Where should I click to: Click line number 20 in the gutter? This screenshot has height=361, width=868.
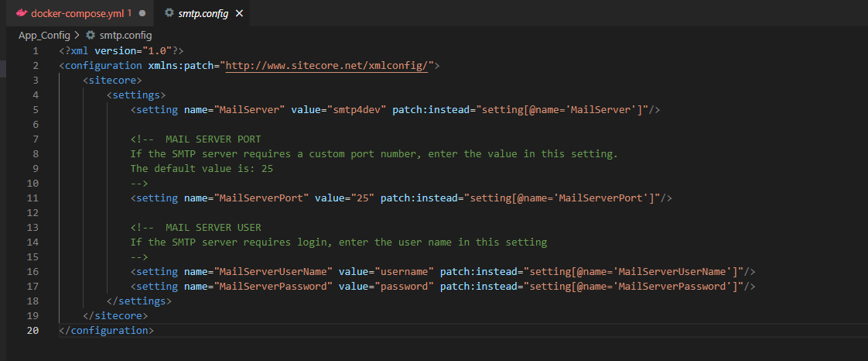pos(32,330)
